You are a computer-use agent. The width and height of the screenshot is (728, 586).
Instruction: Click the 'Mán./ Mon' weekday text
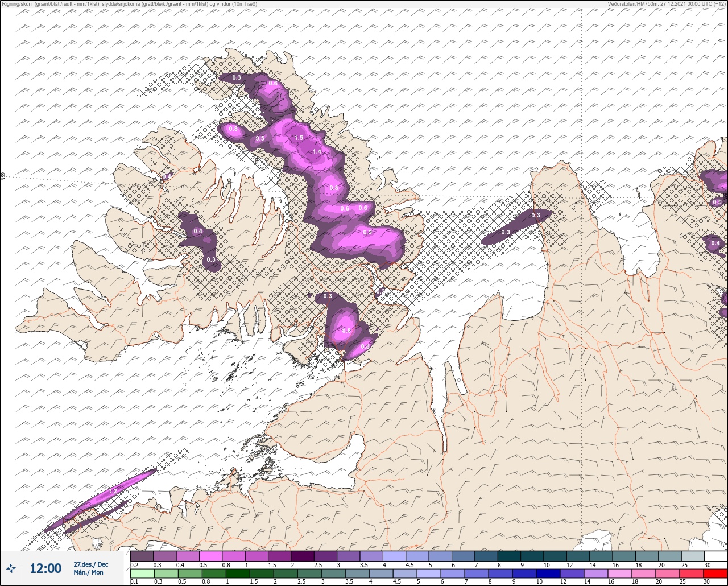[x=89, y=572]
